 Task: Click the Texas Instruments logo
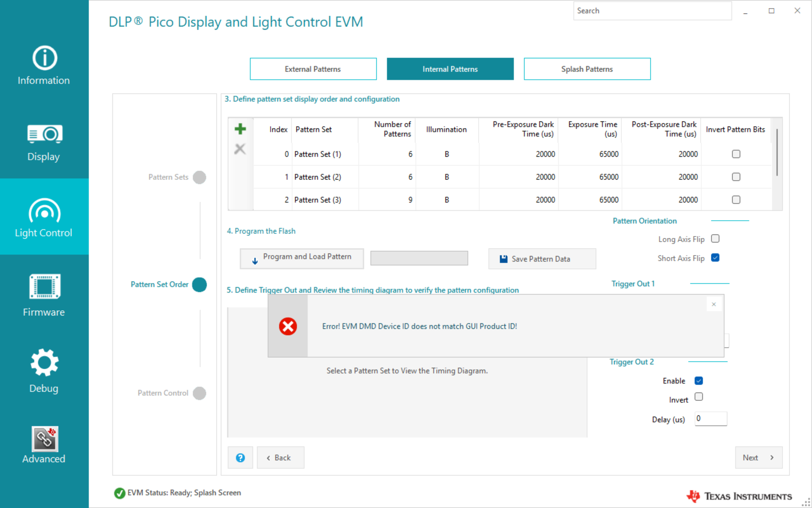pyautogui.click(x=739, y=496)
